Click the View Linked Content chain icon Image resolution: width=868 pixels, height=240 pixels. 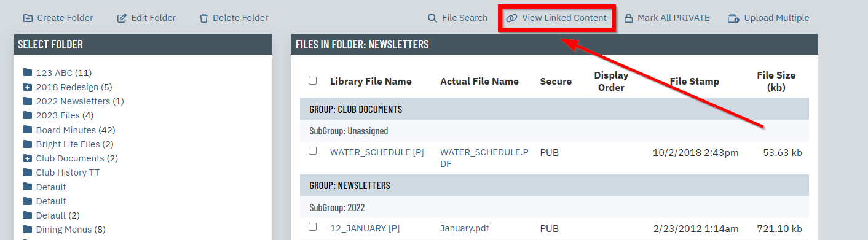511,18
